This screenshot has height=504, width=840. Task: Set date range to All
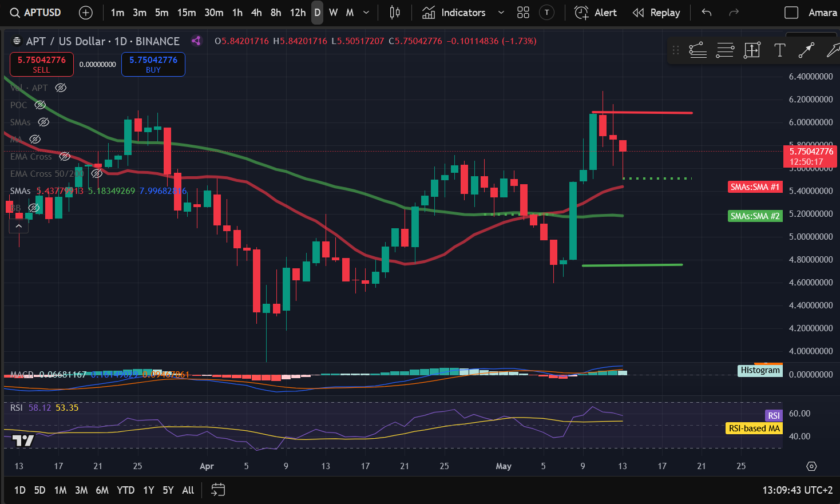point(188,490)
